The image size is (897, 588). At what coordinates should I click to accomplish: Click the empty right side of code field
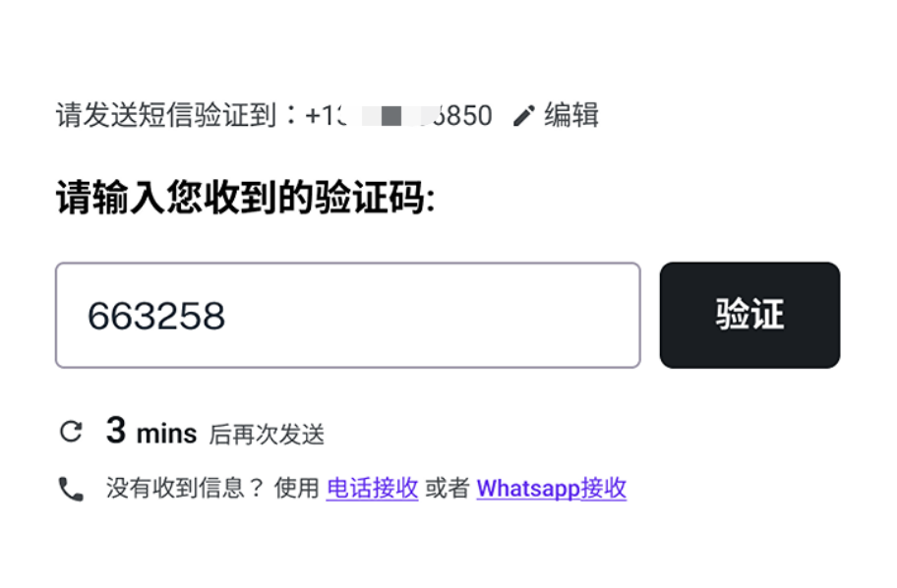[486, 316]
